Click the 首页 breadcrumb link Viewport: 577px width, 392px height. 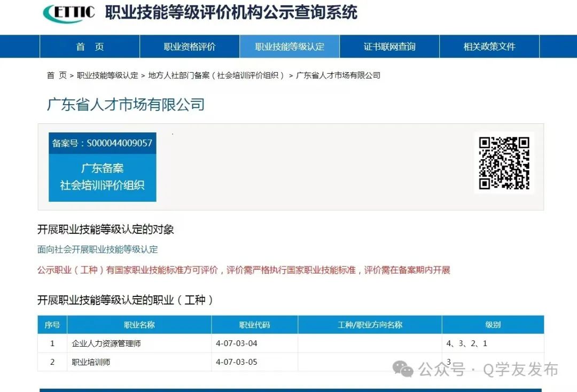57,75
